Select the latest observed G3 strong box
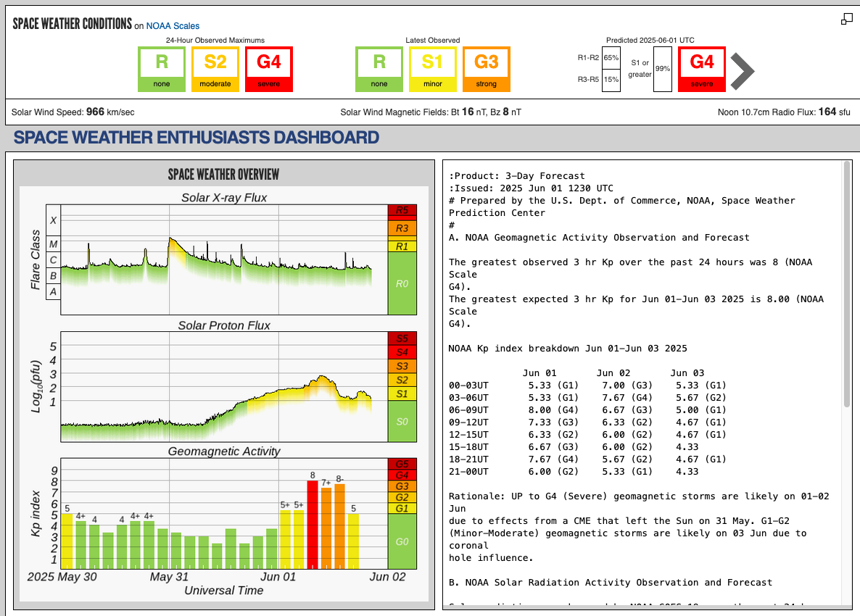The image size is (860, 616). 487,69
